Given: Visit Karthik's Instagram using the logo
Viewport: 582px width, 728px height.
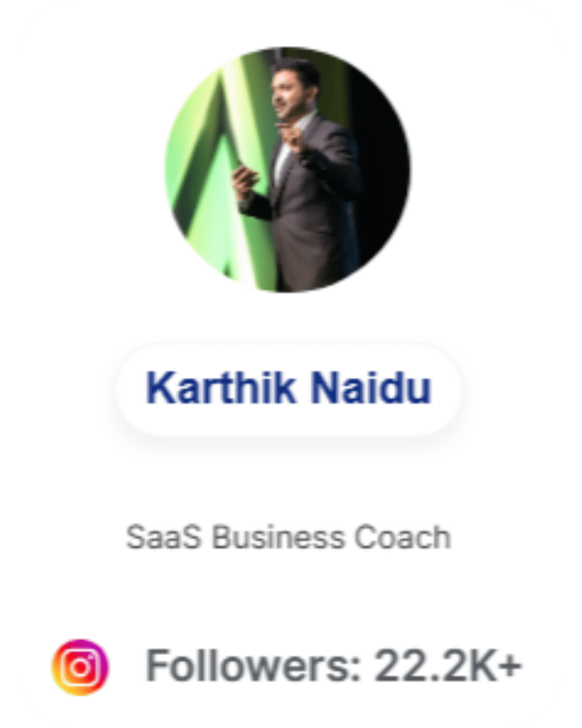Looking at the screenshot, I should [80, 667].
